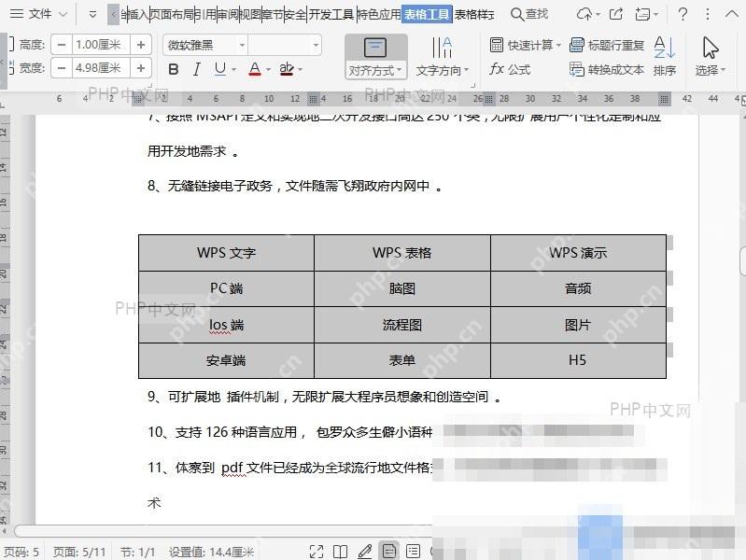Click the share export icon
This screenshot has width=746, height=560.
pyautogui.click(x=615, y=14)
